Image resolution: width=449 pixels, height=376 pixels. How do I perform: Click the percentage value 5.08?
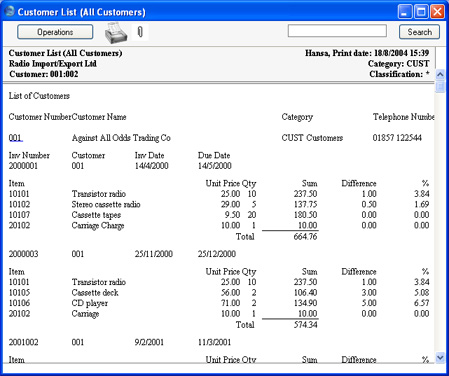tap(422, 293)
